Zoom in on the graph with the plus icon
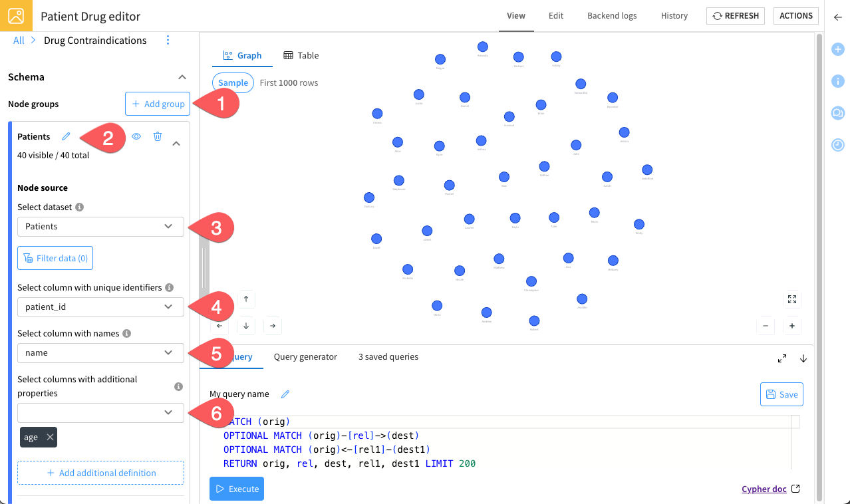This screenshot has width=850, height=504. [791, 326]
